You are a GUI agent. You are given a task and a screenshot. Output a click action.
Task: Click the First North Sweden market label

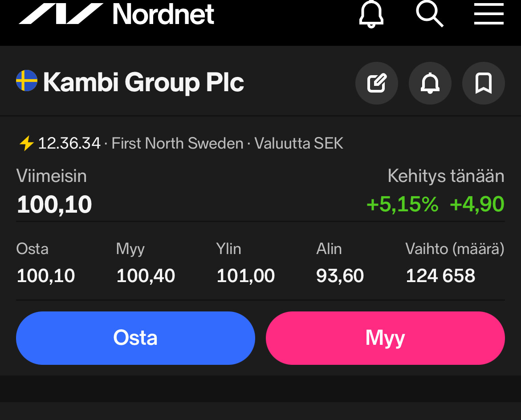(177, 144)
